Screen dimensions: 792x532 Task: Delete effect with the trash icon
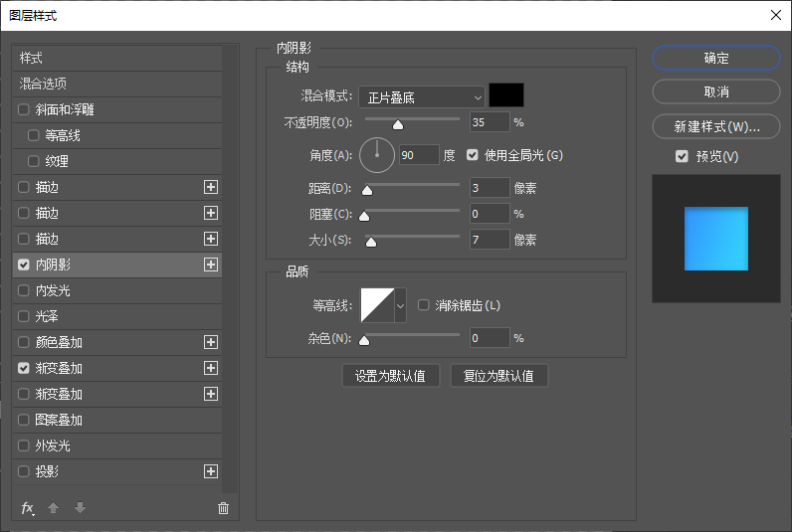pos(223,508)
